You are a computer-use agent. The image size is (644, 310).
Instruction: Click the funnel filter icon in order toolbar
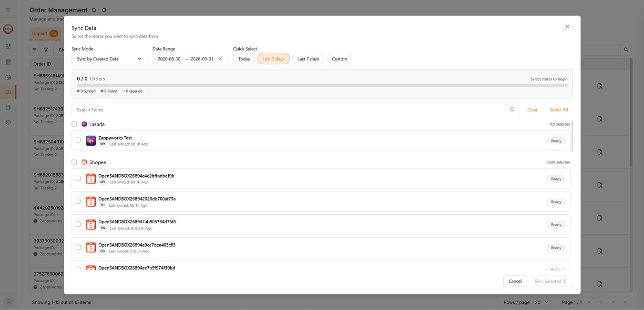pos(46,50)
